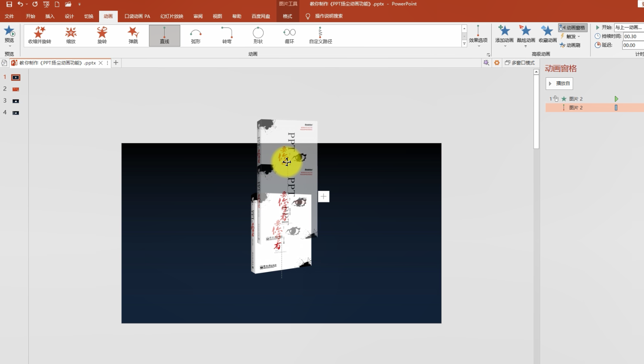Select slide 3 thumbnail

click(16, 101)
